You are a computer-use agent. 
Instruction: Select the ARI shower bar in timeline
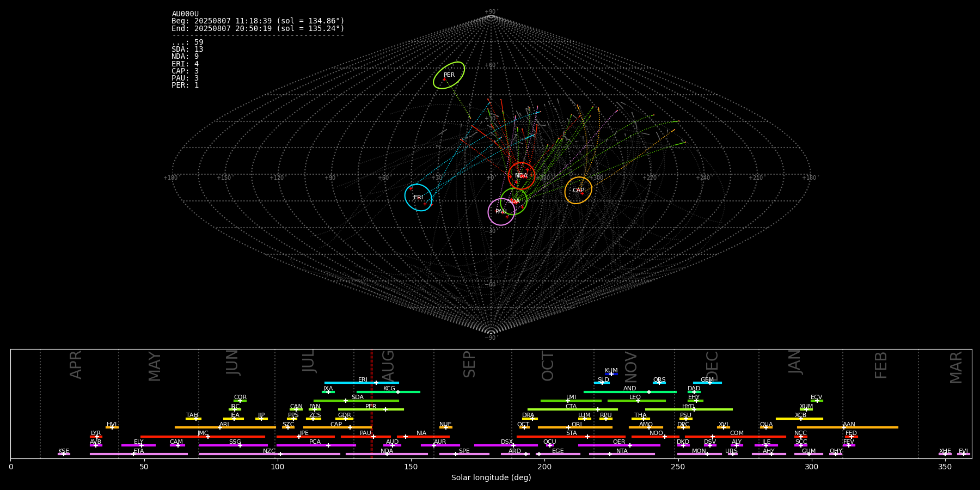(225, 427)
